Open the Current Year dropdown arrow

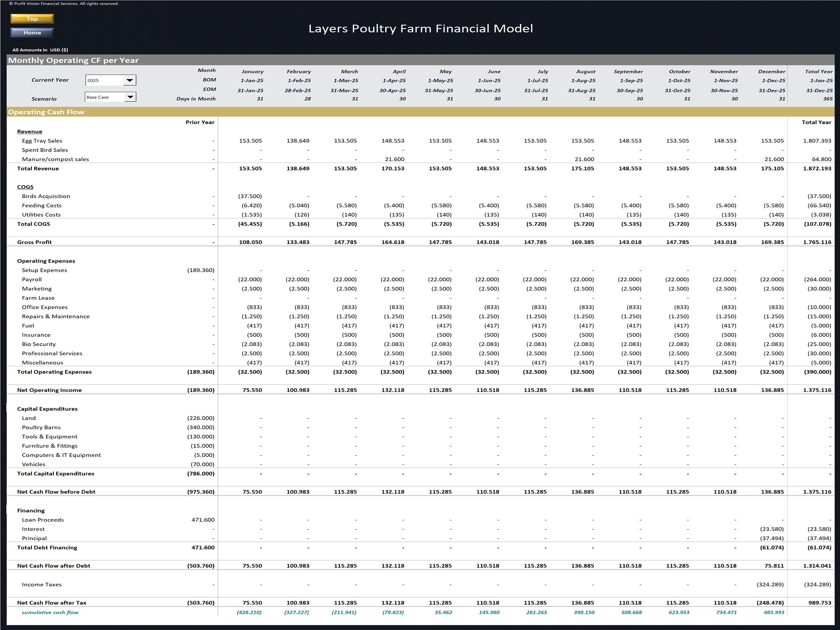click(130, 80)
